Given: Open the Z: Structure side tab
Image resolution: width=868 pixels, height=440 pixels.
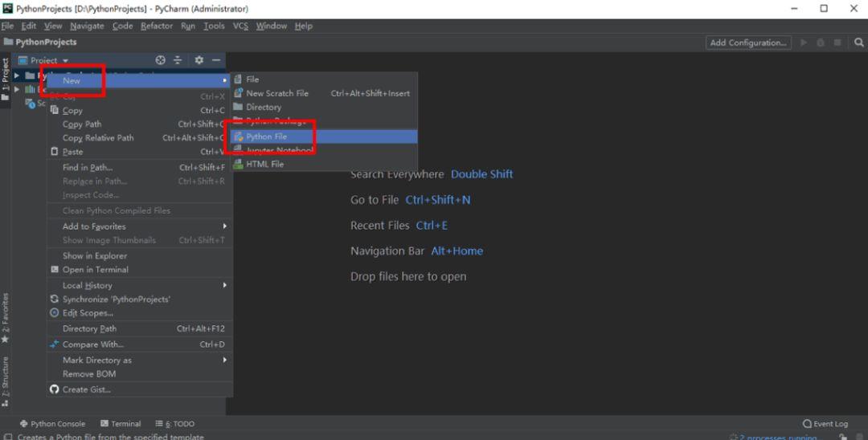Looking at the screenshot, I should [x=5, y=381].
